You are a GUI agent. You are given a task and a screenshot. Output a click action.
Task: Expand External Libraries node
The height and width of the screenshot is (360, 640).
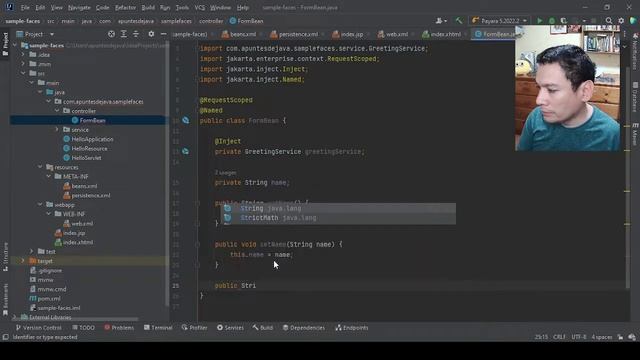tap(15, 317)
